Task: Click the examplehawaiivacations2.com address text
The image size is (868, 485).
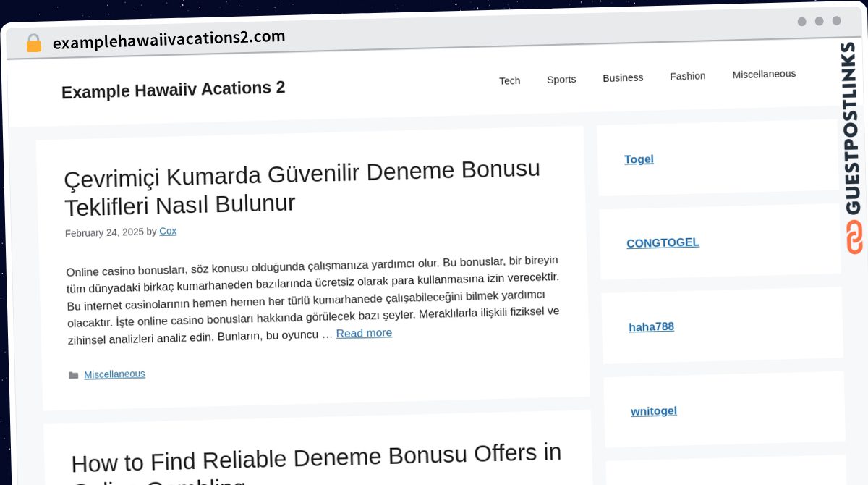Action: point(169,39)
